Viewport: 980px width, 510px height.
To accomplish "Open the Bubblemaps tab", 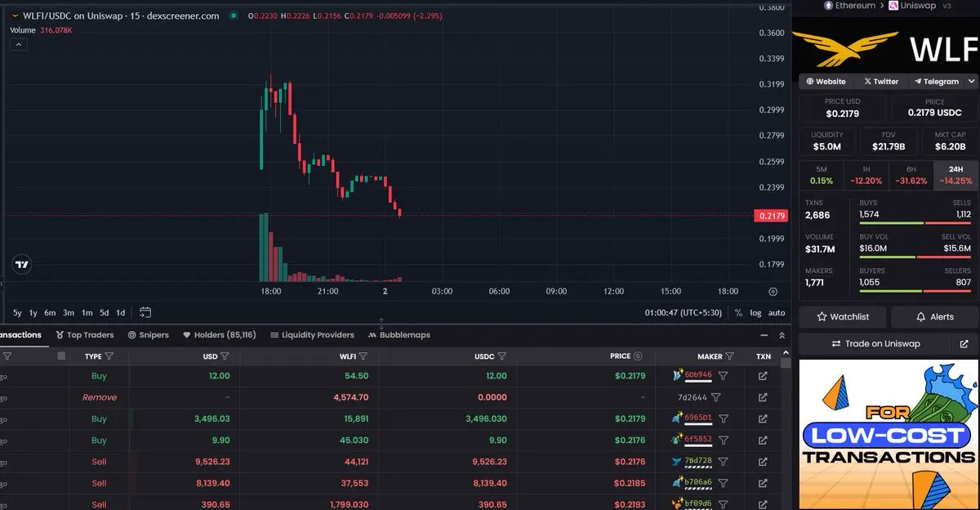I will pyautogui.click(x=399, y=335).
